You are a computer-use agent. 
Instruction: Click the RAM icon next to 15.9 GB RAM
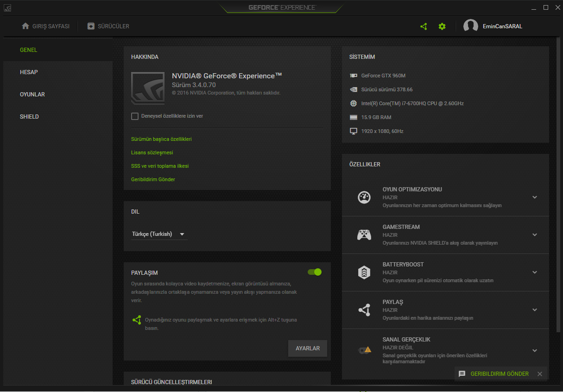(x=354, y=117)
